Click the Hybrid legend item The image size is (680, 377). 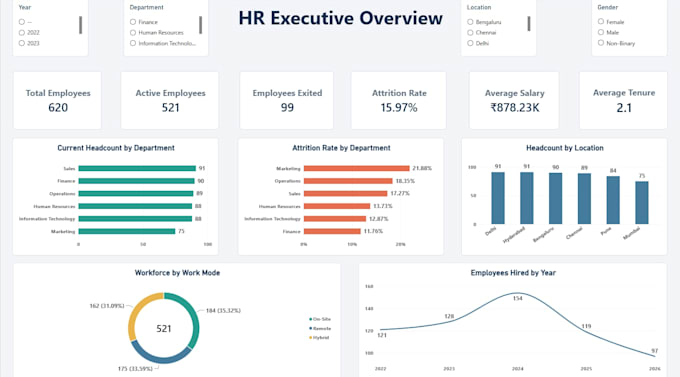pyautogui.click(x=319, y=338)
